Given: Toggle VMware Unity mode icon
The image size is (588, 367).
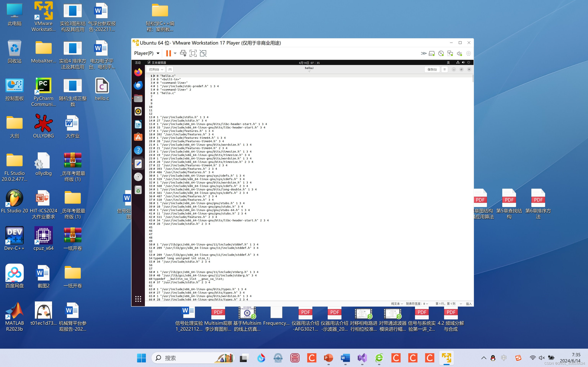Looking at the screenshot, I should click(x=203, y=53).
